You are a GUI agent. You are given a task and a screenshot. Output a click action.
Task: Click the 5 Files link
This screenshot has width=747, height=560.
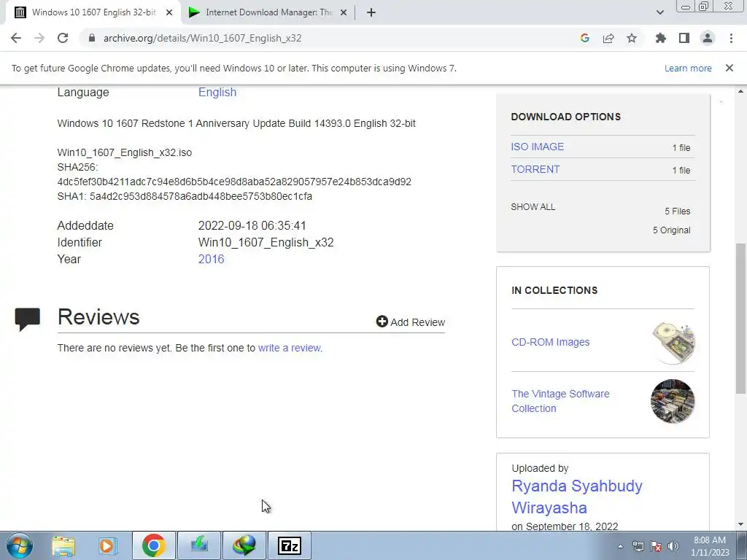[x=678, y=211]
